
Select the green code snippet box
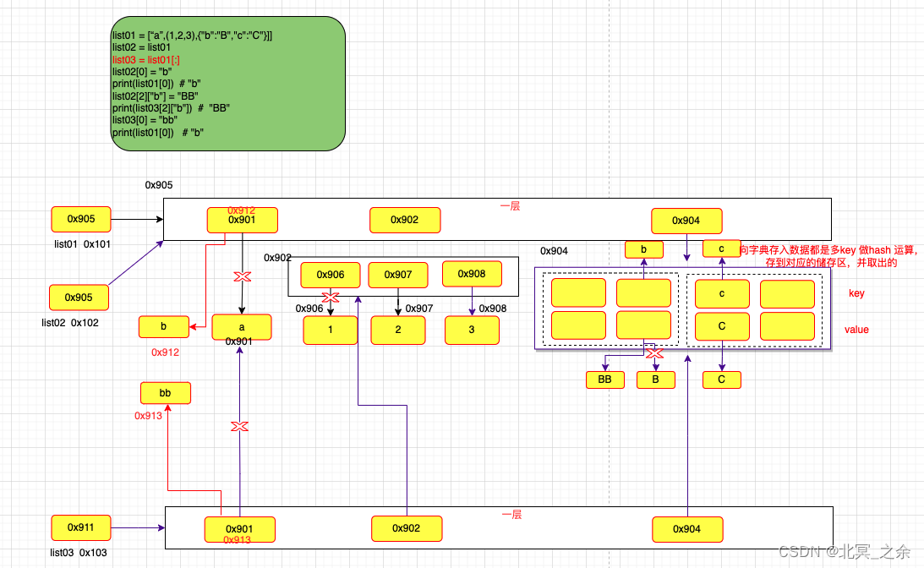click(228, 84)
